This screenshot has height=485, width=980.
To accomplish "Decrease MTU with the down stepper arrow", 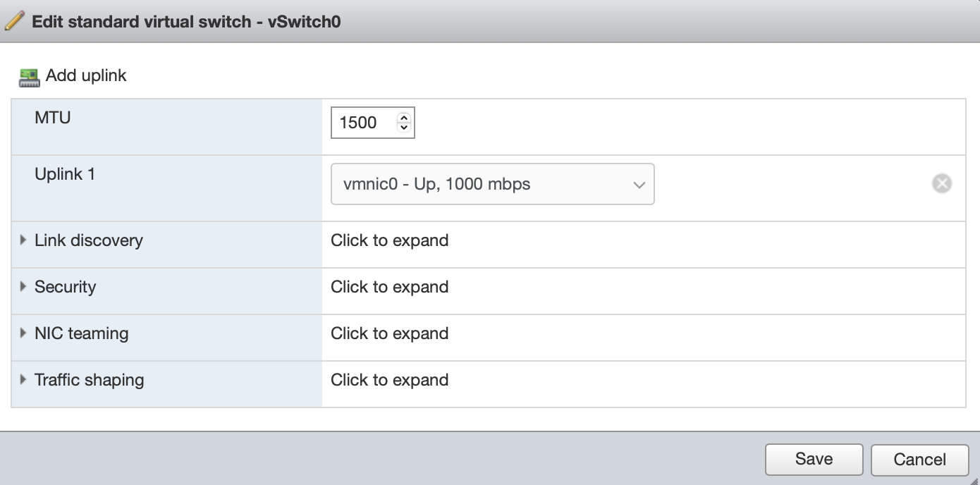I will point(403,128).
